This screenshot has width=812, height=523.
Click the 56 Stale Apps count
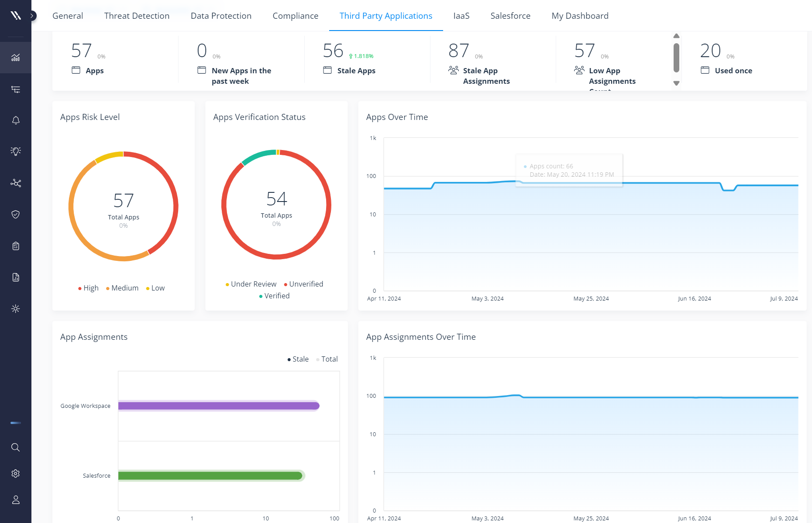coord(333,51)
